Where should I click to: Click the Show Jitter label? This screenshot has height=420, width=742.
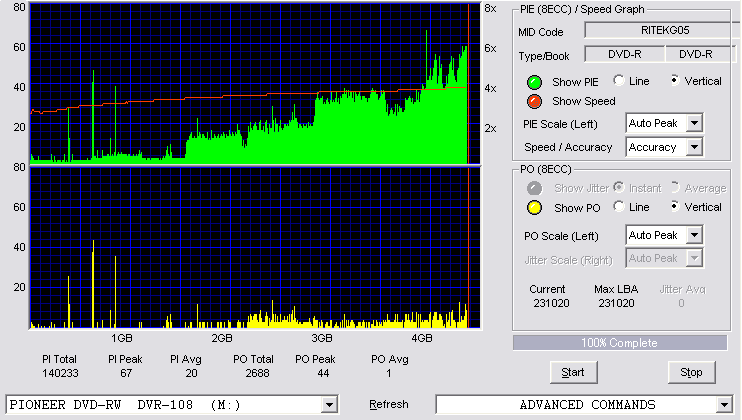582,188
